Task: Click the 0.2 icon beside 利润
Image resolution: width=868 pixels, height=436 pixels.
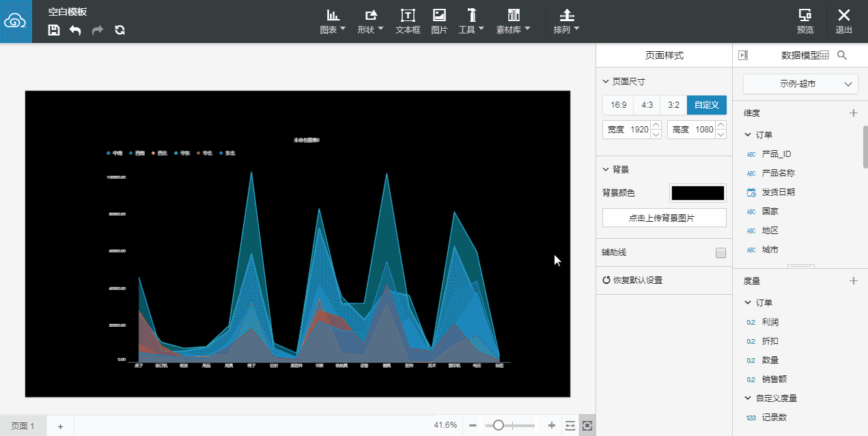Action: [751, 322]
